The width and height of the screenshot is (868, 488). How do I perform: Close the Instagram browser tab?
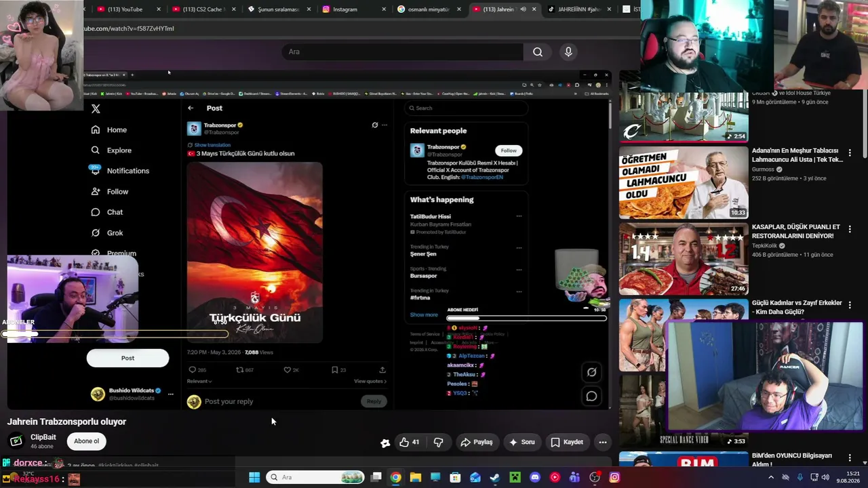pyautogui.click(x=384, y=9)
